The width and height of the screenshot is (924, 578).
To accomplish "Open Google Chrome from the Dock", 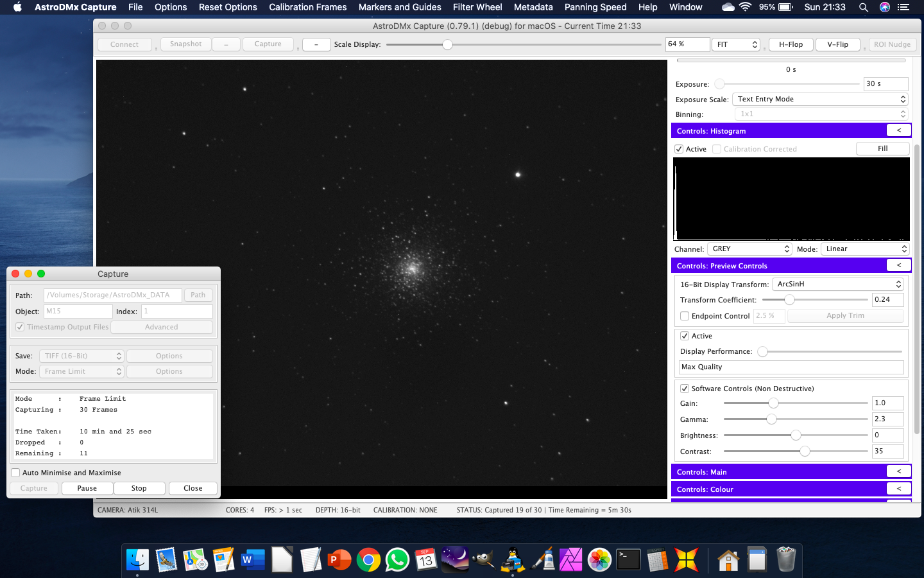I will pyautogui.click(x=368, y=559).
